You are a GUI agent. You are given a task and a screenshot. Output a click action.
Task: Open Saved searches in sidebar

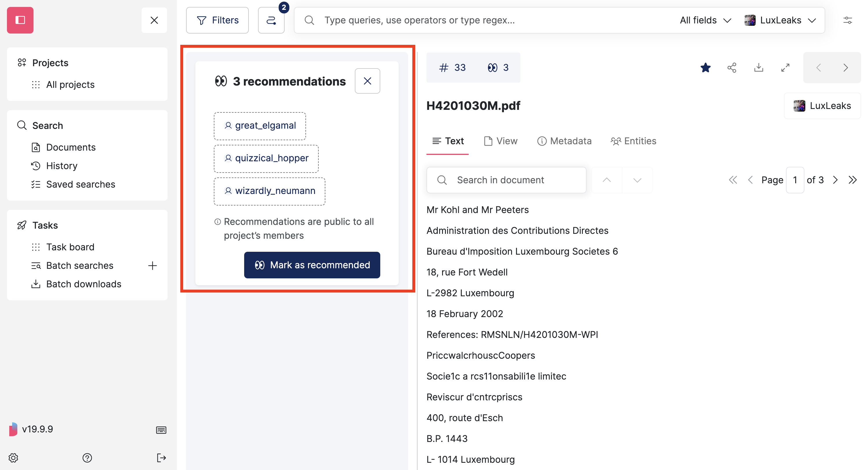tap(81, 184)
